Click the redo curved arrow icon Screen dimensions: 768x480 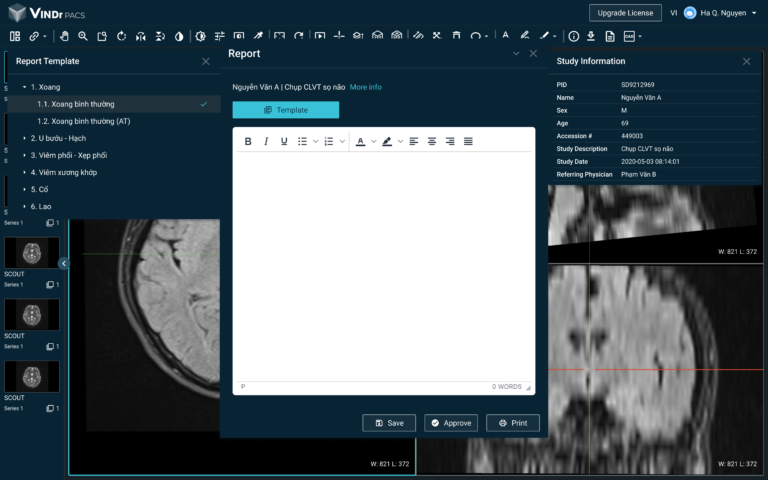coord(299,36)
